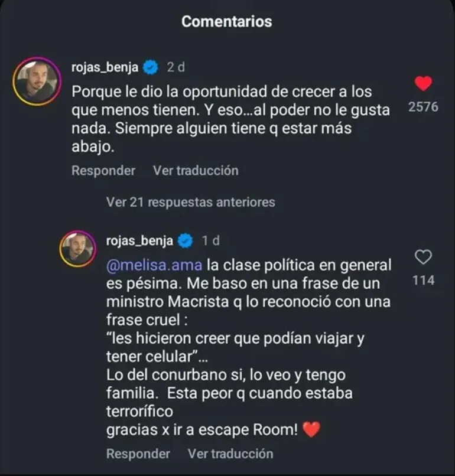
Task: Reply to the top comment via Responder
Action: click(103, 171)
